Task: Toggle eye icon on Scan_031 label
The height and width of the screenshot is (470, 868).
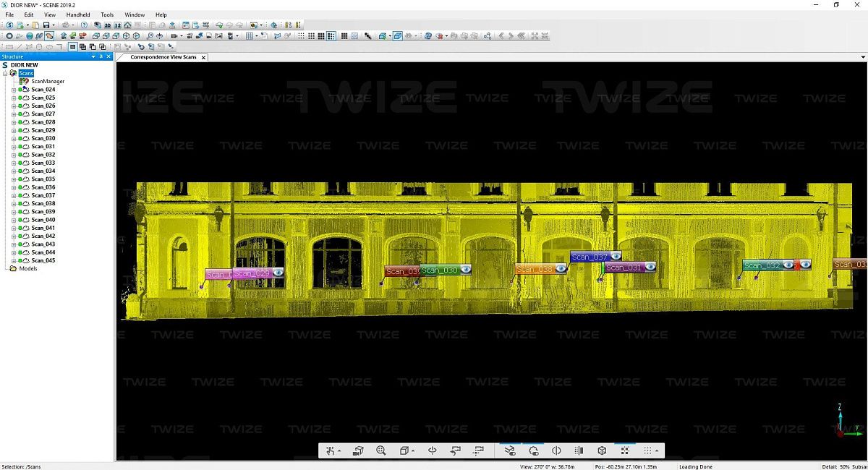Action: (x=650, y=267)
